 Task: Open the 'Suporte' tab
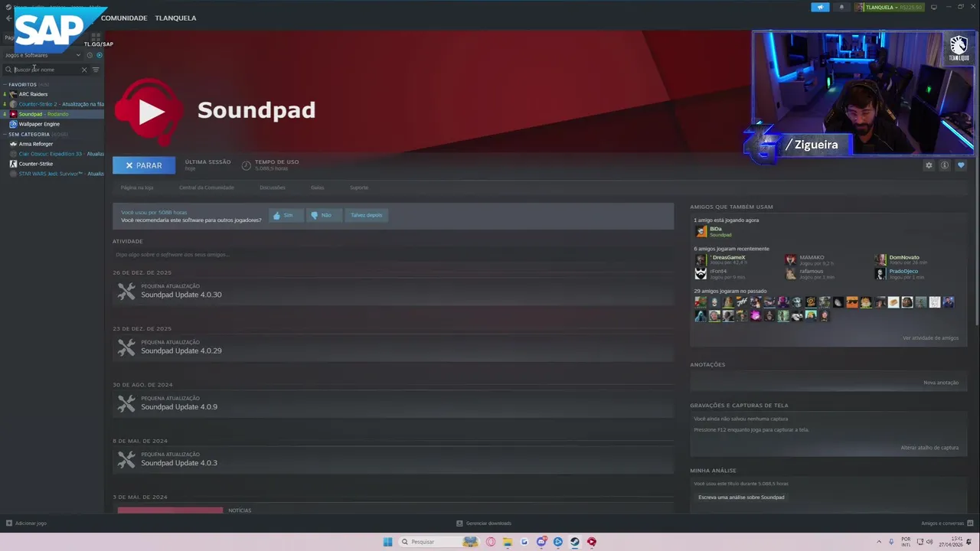tap(359, 187)
